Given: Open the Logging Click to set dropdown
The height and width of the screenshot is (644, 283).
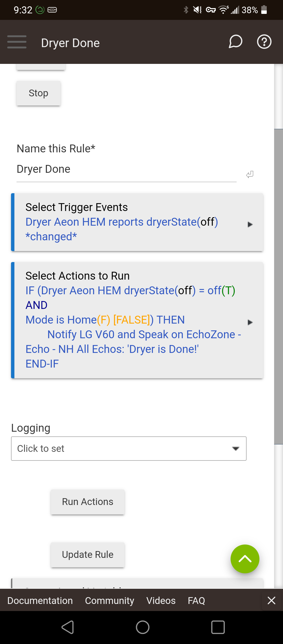Looking at the screenshot, I should pos(129,448).
